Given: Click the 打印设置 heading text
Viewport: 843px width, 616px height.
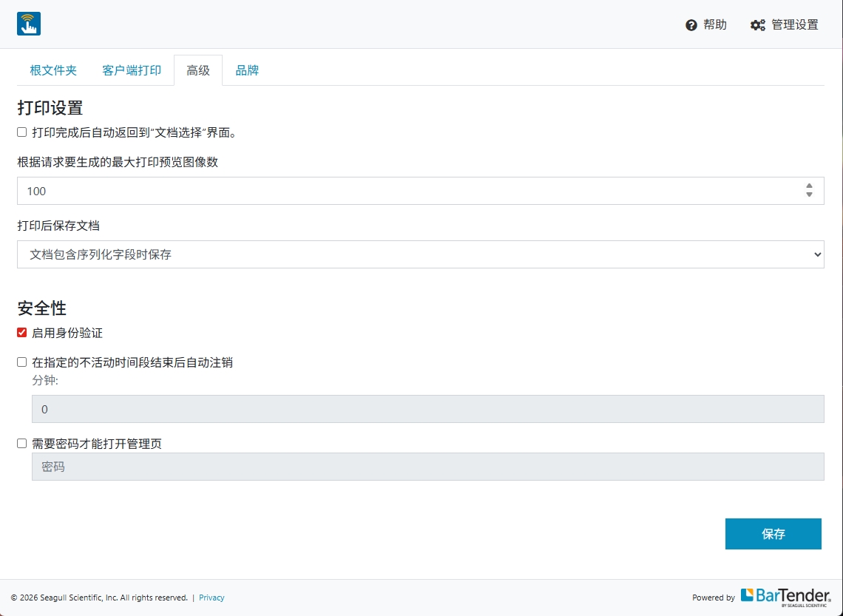Looking at the screenshot, I should coord(50,107).
